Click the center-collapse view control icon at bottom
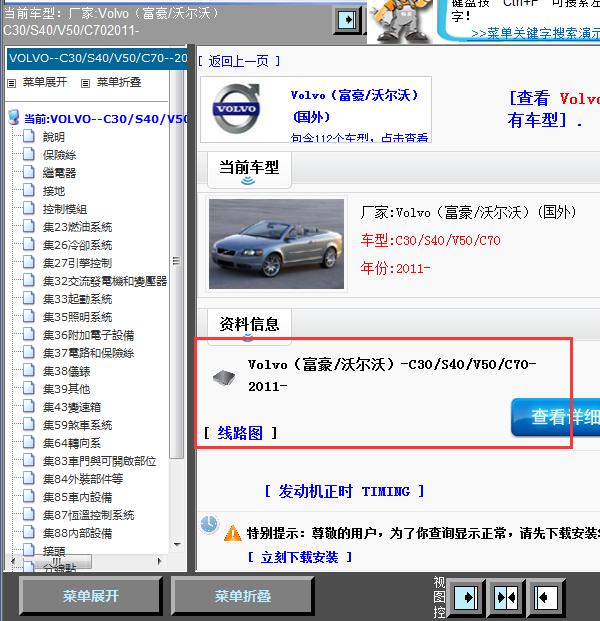The width and height of the screenshot is (600, 621). (506, 596)
